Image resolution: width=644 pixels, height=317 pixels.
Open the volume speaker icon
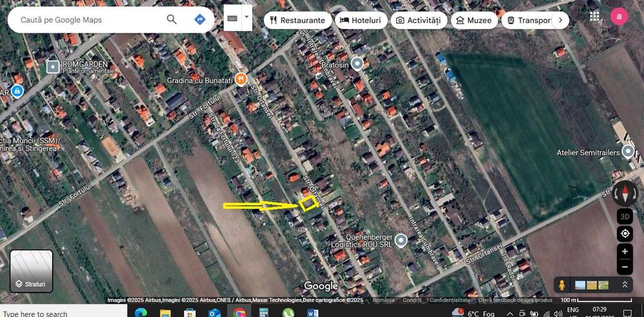coord(558,314)
